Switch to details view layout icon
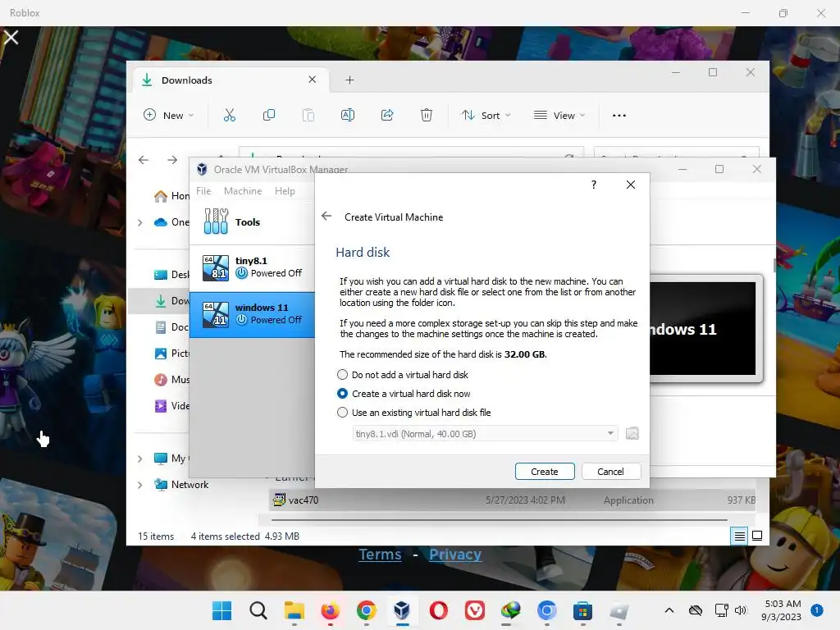This screenshot has height=630, width=840. [x=740, y=536]
